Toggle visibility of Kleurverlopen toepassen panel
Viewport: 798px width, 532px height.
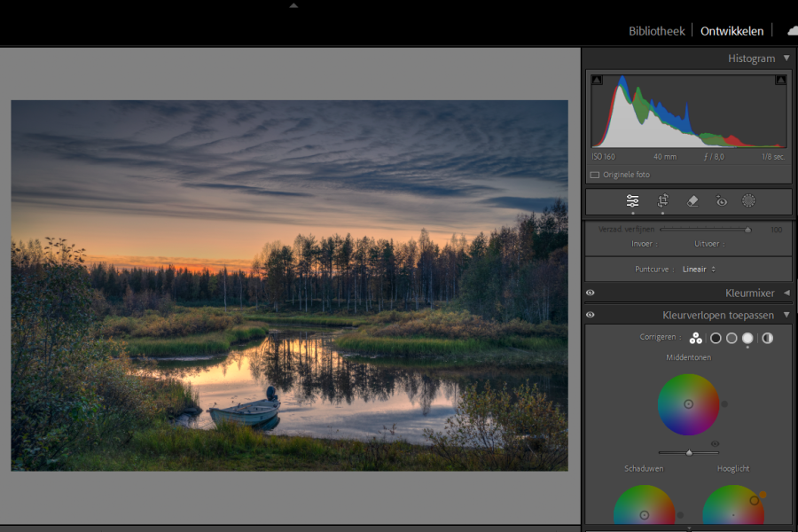591,315
